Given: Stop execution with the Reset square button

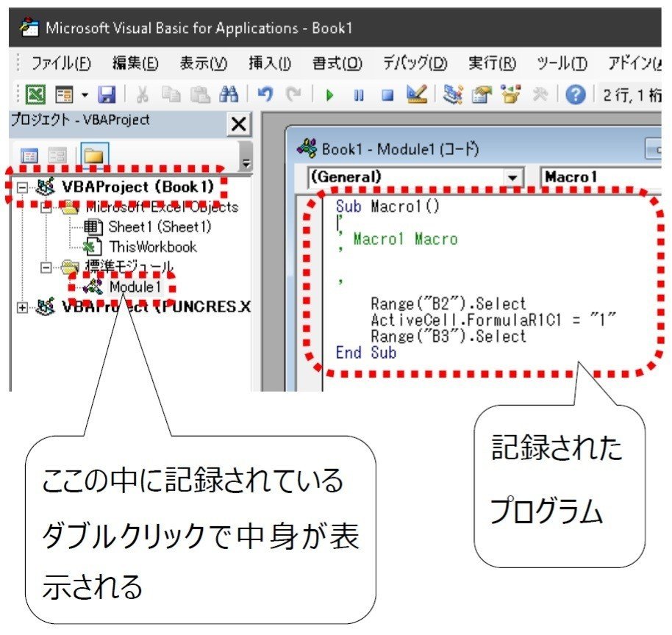Looking at the screenshot, I should pos(387,95).
